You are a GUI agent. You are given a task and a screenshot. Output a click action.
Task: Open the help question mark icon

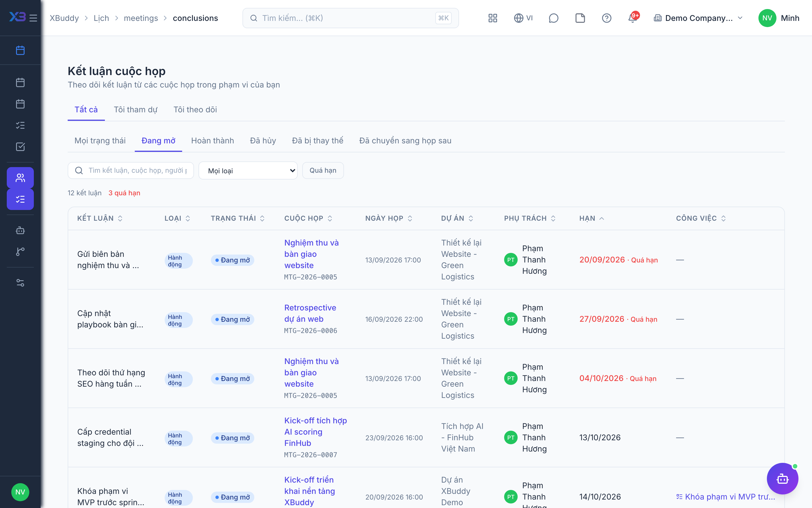pos(606,18)
